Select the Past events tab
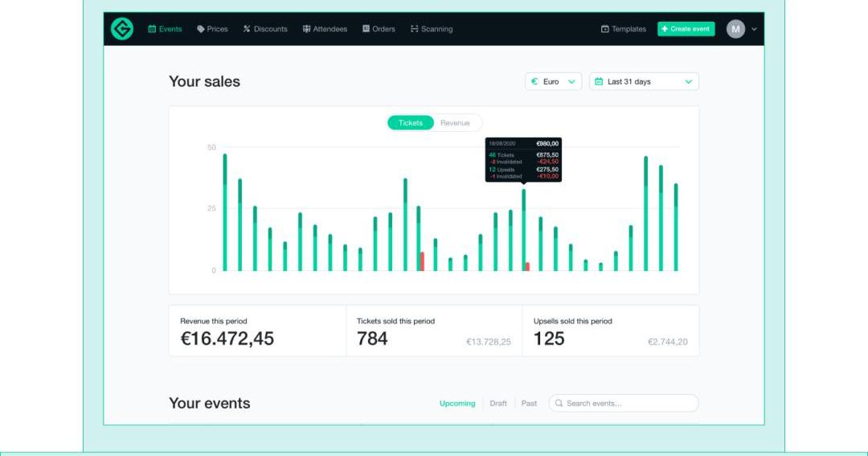Image resolution: width=868 pixels, height=456 pixels. click(529, 404)
